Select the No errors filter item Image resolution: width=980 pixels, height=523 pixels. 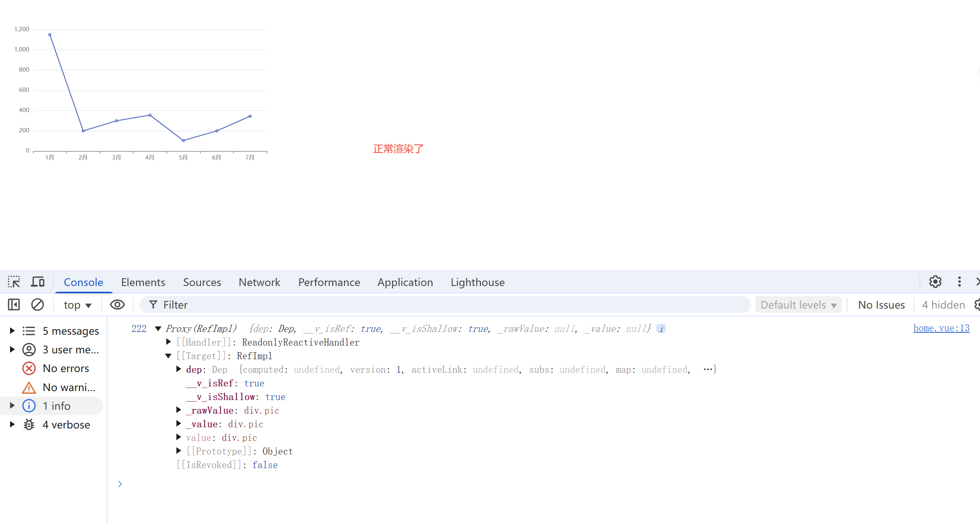(x=65, y=369)
